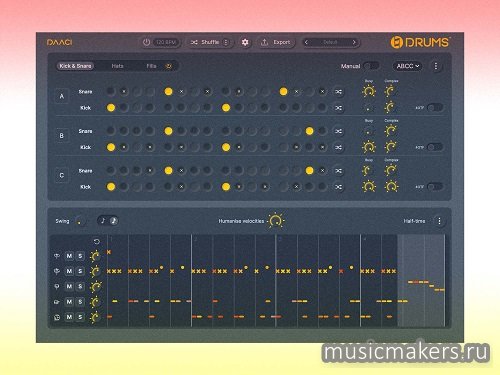This screenshot has width=500, height=375.
Task: Randomize pattern A Snare row
Action: (338, 92)
